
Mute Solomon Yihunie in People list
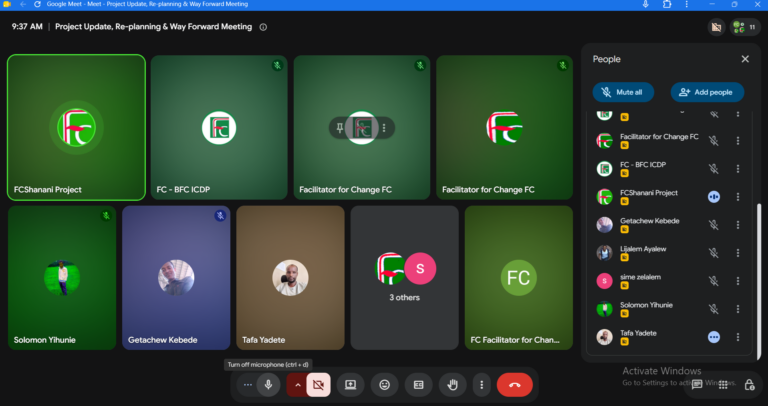714,309
